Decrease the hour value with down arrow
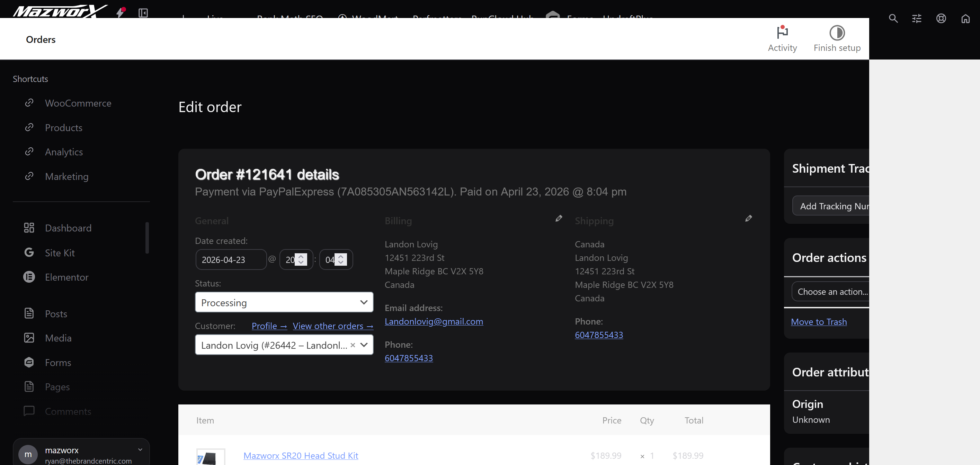This screenshot has height=465, width=980. coord(301,262)
